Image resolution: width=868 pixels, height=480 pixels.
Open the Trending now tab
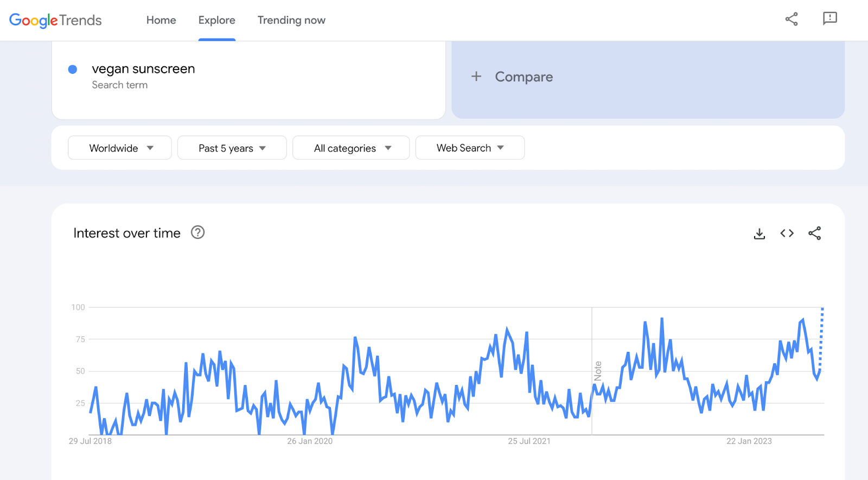pyautogui.click(x=291, y=20)
